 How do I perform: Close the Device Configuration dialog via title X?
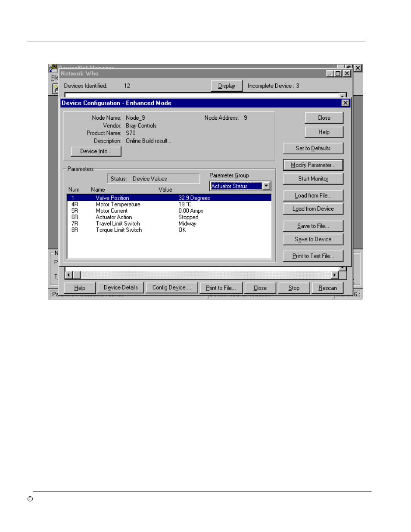(x=345, y=103)
